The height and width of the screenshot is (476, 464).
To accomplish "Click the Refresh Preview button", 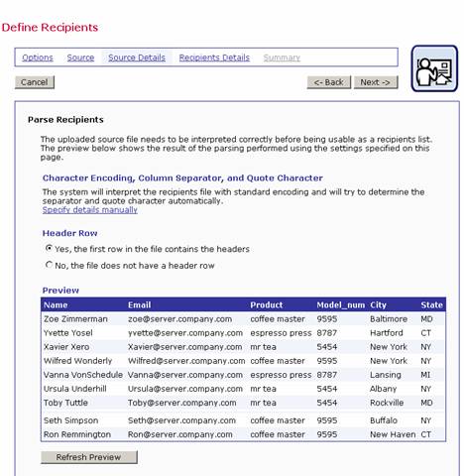I will [x=89, y=457].
